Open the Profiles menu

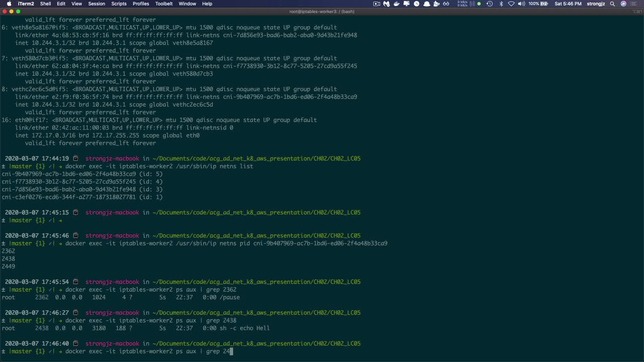(141, 4)
